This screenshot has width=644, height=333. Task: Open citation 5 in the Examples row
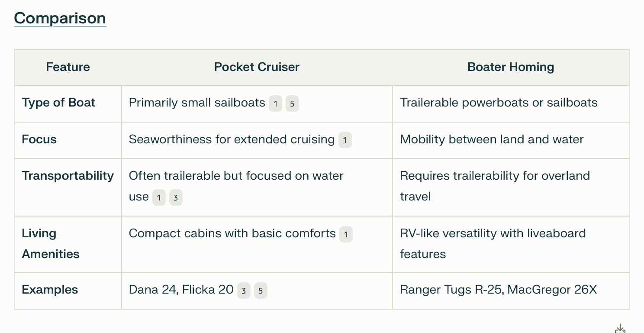261,291
